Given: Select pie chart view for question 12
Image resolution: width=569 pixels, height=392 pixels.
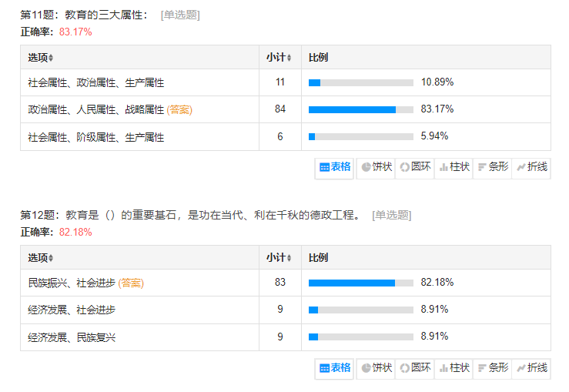Looking at the screenshot, I should pyautogui.click(x=376, y=368).
